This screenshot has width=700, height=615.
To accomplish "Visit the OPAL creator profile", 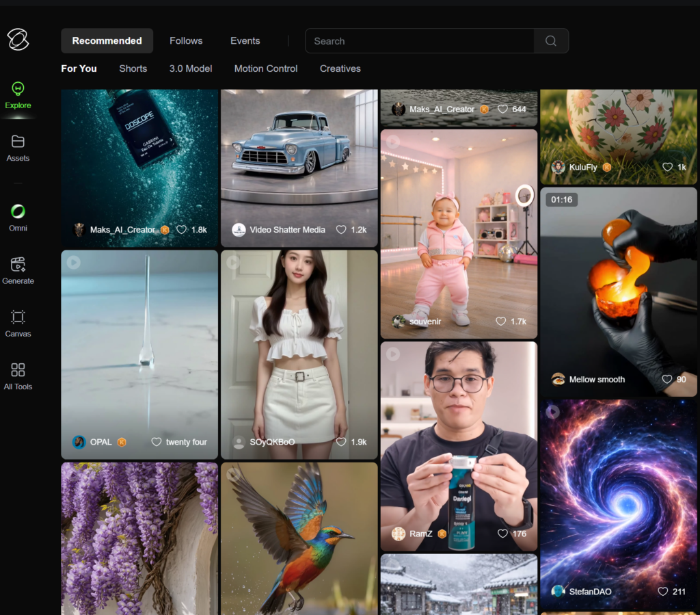I will point(100,442).
